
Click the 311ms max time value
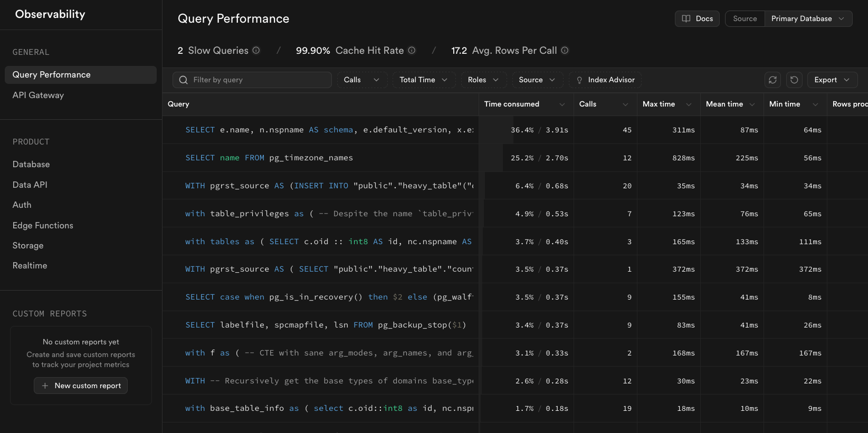click(x=683, y=130)
